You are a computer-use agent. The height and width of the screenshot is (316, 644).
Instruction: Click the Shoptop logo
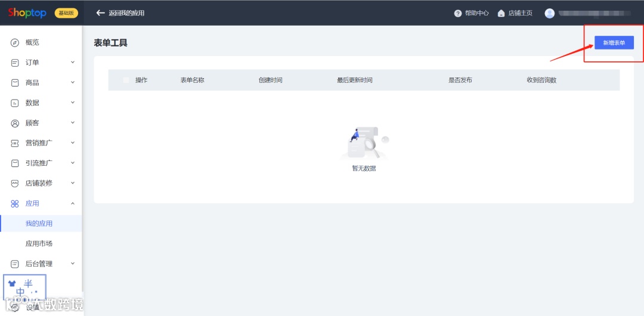pyautogui.click(x=27, y=13)
